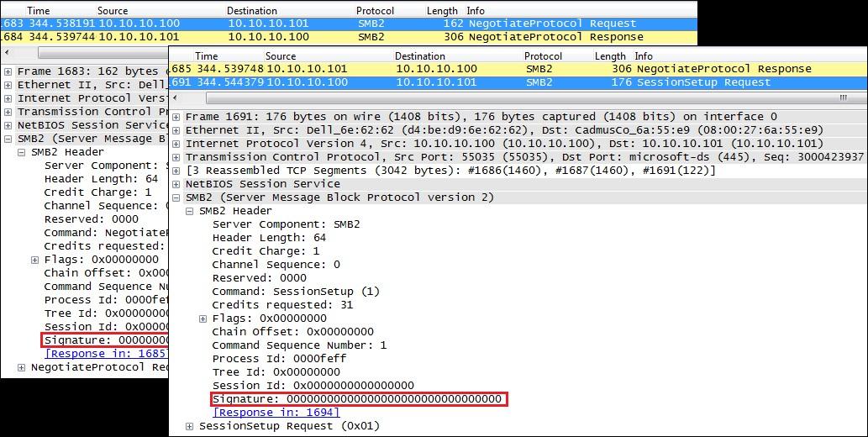Select Reserved: 0000 in front window
Viewport: 868px width, 437px height.
coord(259,278)
